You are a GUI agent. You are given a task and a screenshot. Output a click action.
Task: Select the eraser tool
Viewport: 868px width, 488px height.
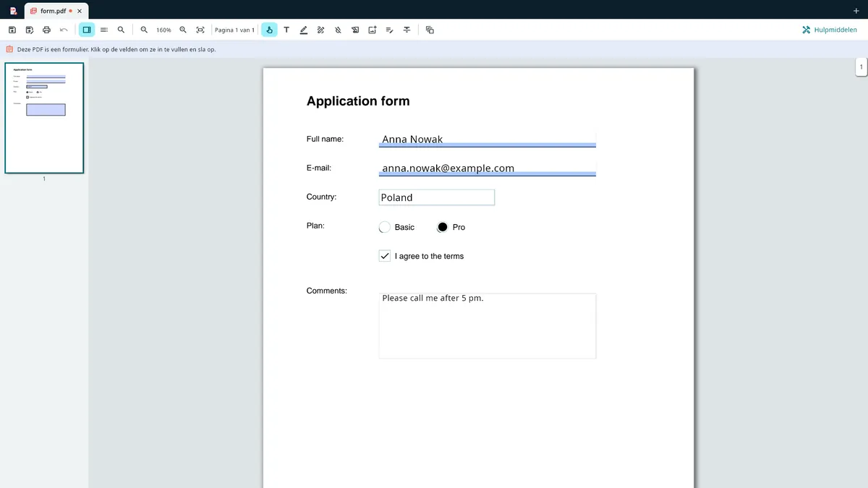point(338,30)
